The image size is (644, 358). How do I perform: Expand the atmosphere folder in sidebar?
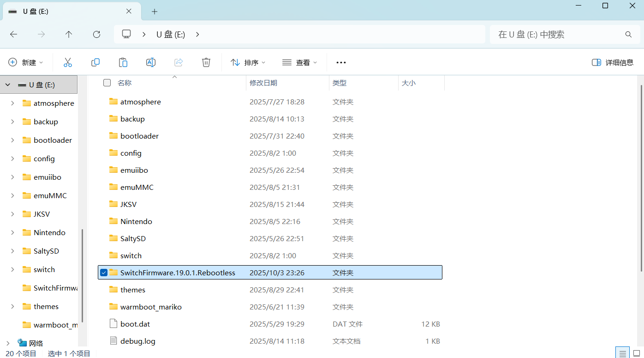pos(12,103)
